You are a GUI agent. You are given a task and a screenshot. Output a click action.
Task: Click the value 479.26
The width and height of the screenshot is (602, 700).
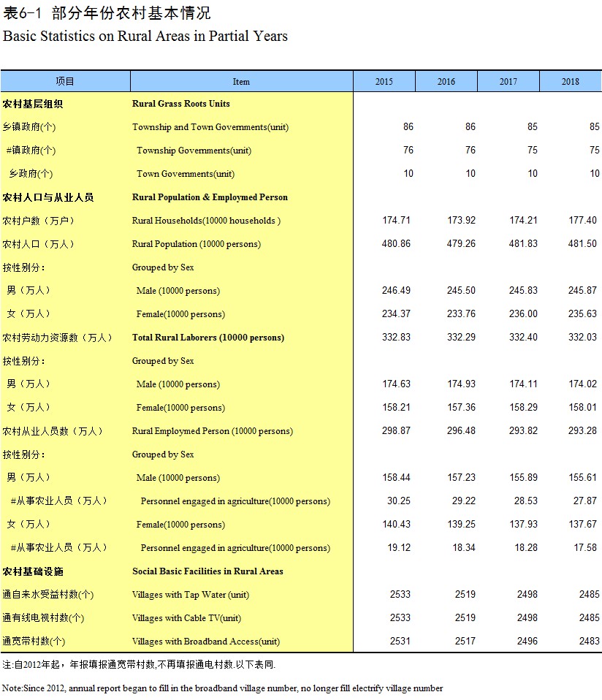(x=462, y=244)
